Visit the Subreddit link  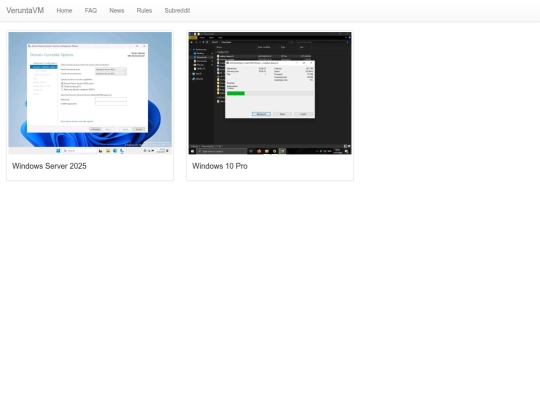(177, 11)
